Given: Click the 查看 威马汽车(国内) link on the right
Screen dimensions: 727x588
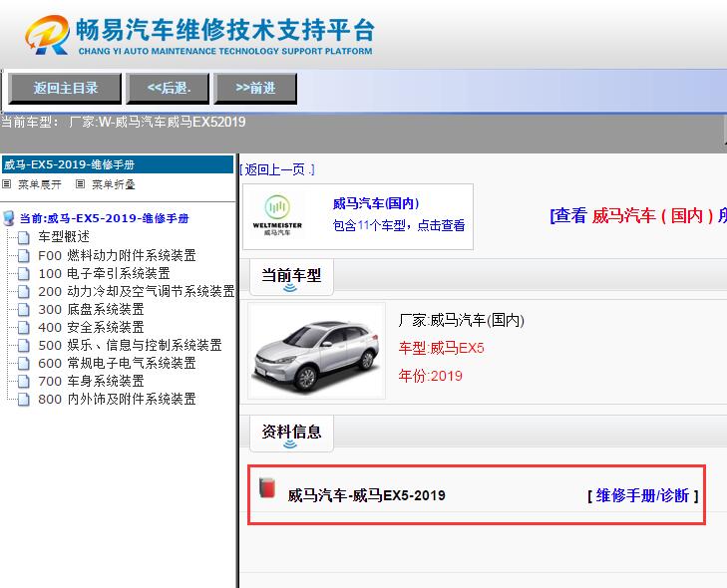Looking at the screenshot, I should 638,216.
